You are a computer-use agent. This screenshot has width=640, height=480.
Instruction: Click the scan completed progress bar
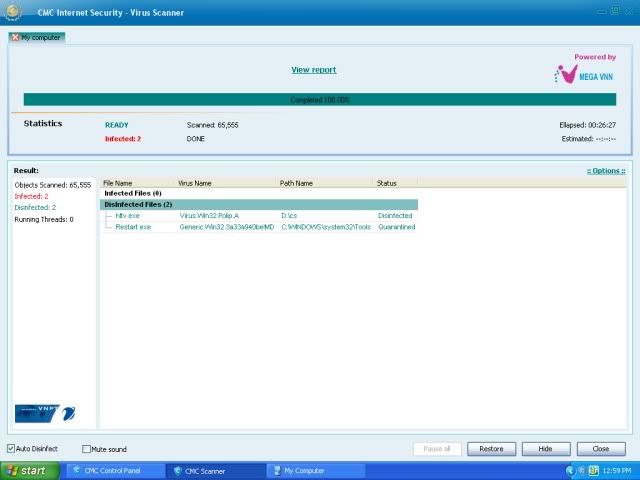[320, 100]
